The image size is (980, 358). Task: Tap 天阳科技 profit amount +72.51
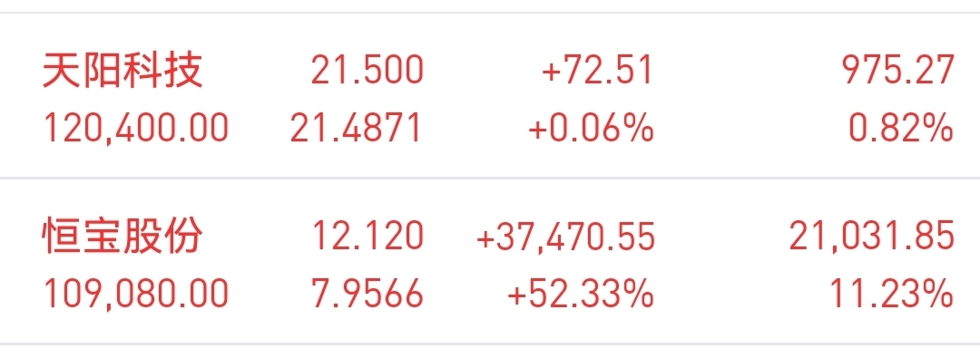pos(597,71)
